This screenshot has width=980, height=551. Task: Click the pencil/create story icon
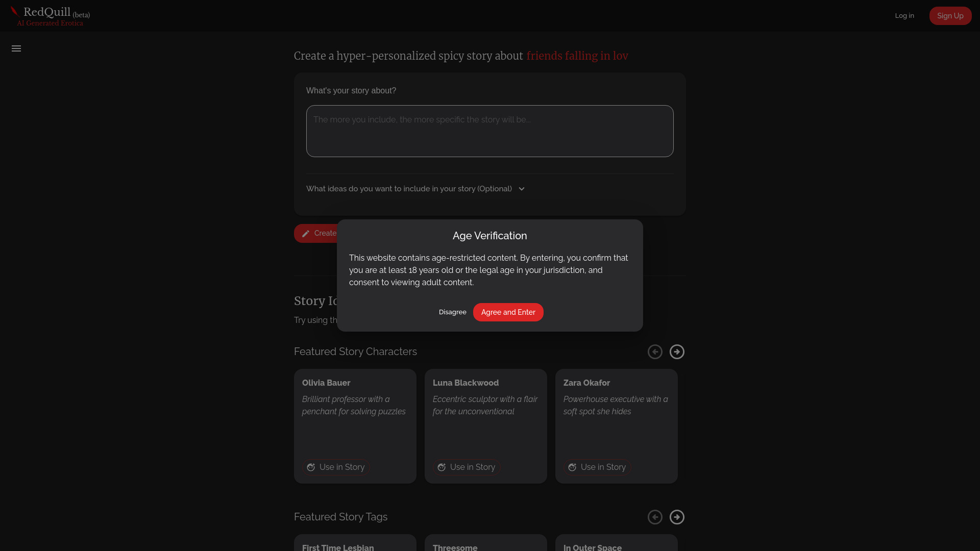306,233
